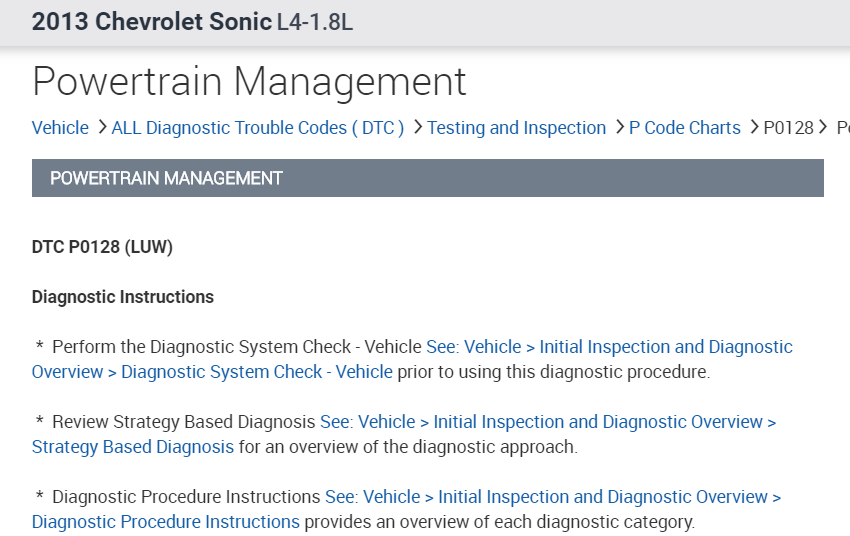Select the P0128 breadcrumb item
Viewport: 850px width, 536px height.
789,128
